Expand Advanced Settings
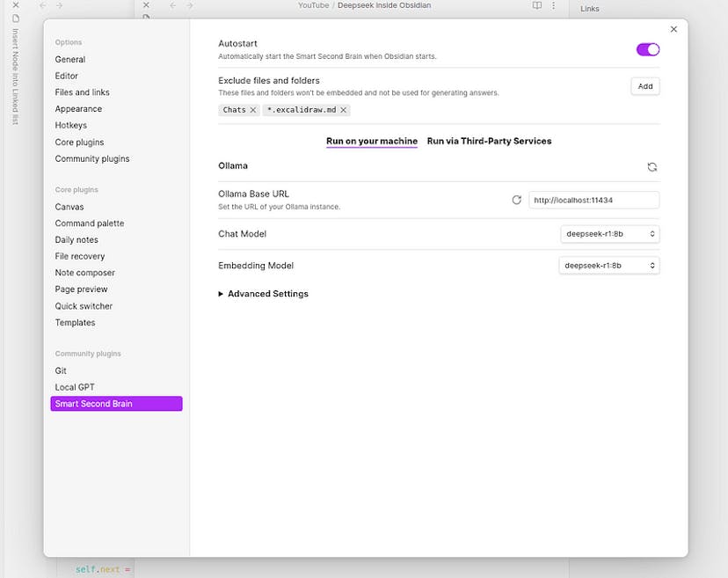Image resolution: width=728 pixels, height=578 pixels. (x=264, y=294)
